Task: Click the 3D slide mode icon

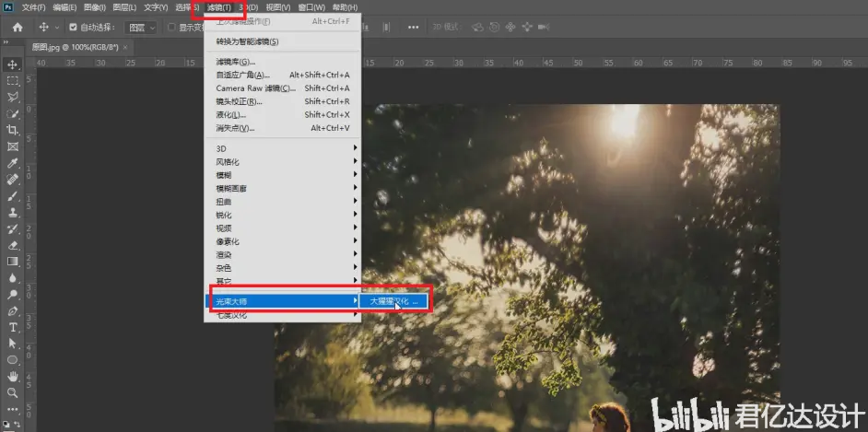Action: (527, 27)
